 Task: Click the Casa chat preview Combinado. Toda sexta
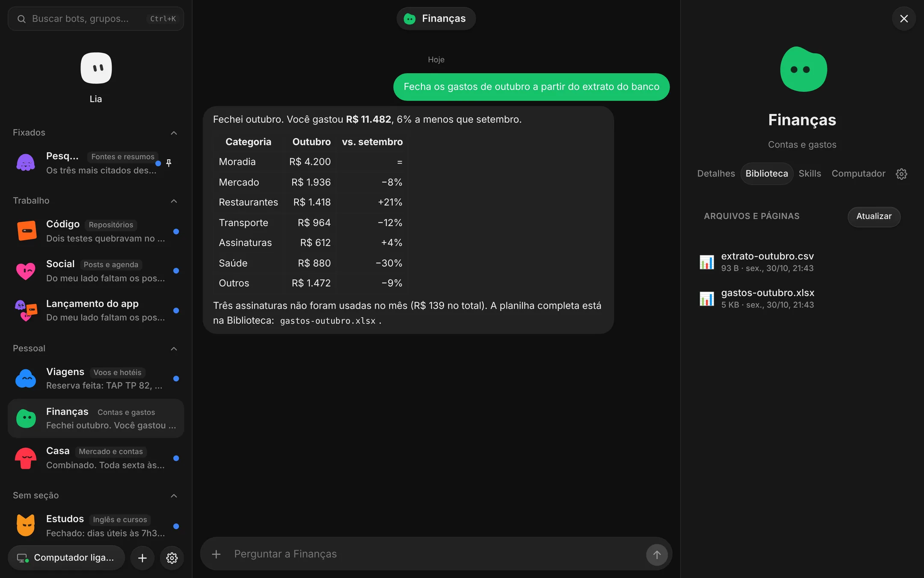click(105, 465)
